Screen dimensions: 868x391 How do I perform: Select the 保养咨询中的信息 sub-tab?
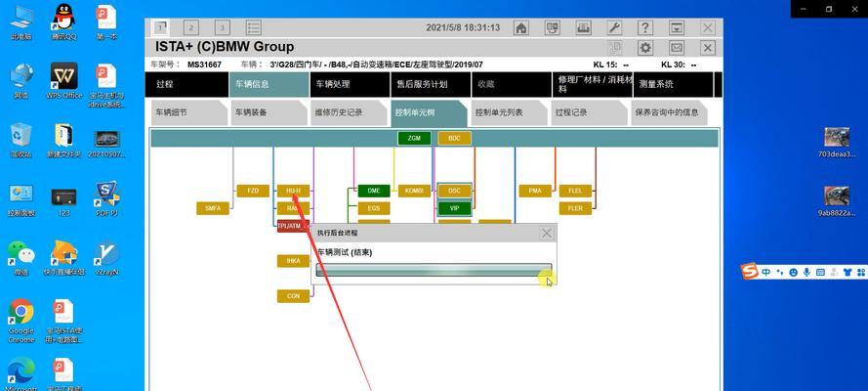[669, 112]
